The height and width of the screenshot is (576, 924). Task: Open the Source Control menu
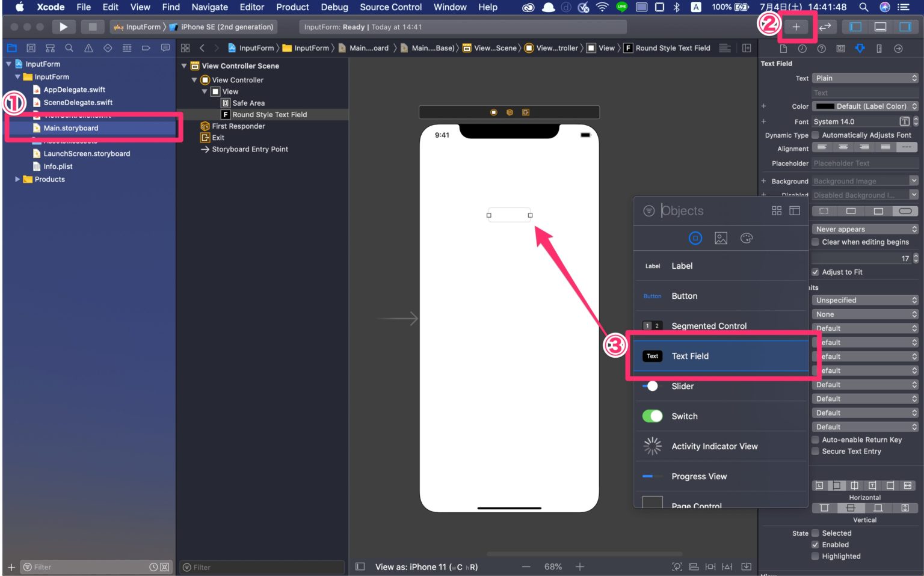click(x=390, y=7)
